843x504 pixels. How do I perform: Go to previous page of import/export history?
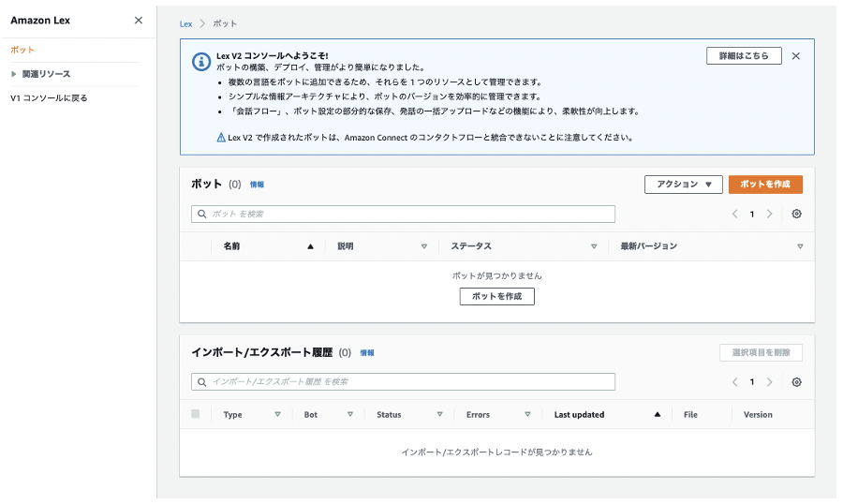click(x=734, y=382)
